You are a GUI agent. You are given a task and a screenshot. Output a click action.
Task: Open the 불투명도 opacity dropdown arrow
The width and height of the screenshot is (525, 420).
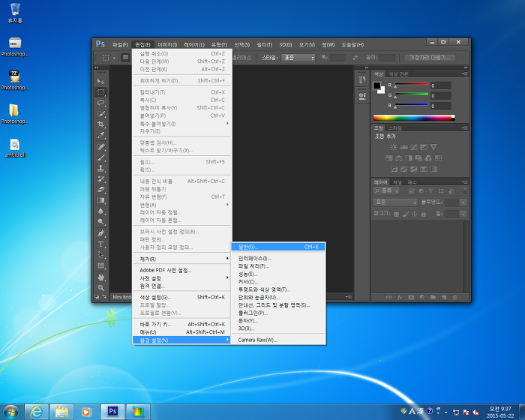click(x=463, y=202)
